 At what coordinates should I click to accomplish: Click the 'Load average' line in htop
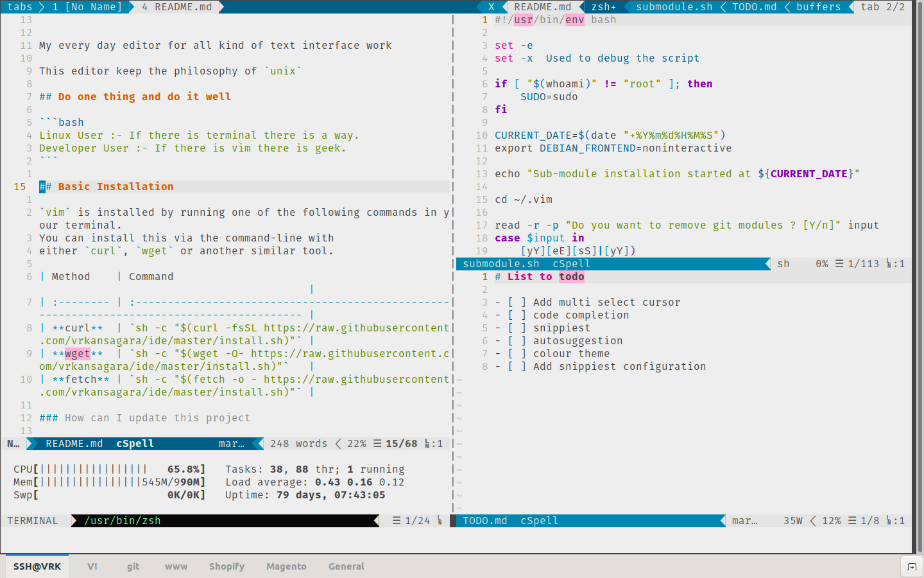(315, 482)
